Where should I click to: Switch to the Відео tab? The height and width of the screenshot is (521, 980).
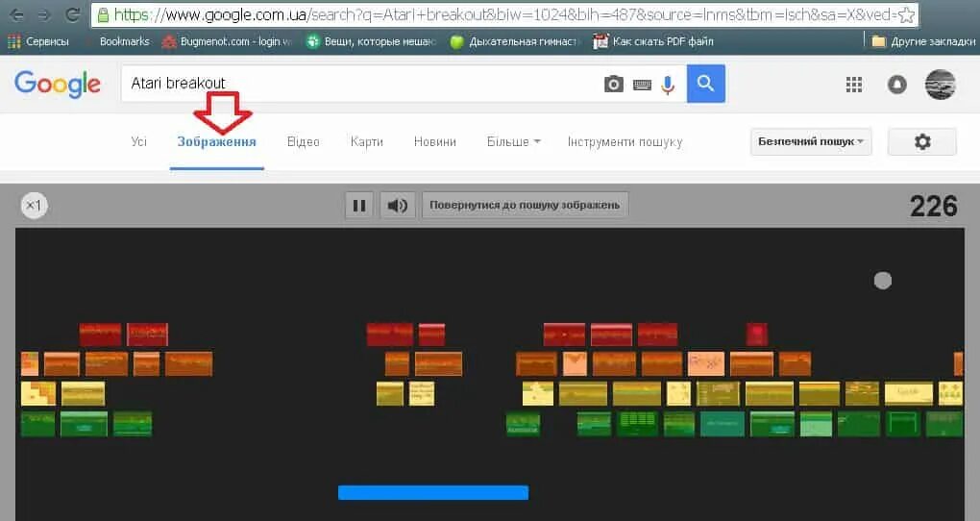click(303, 141)
